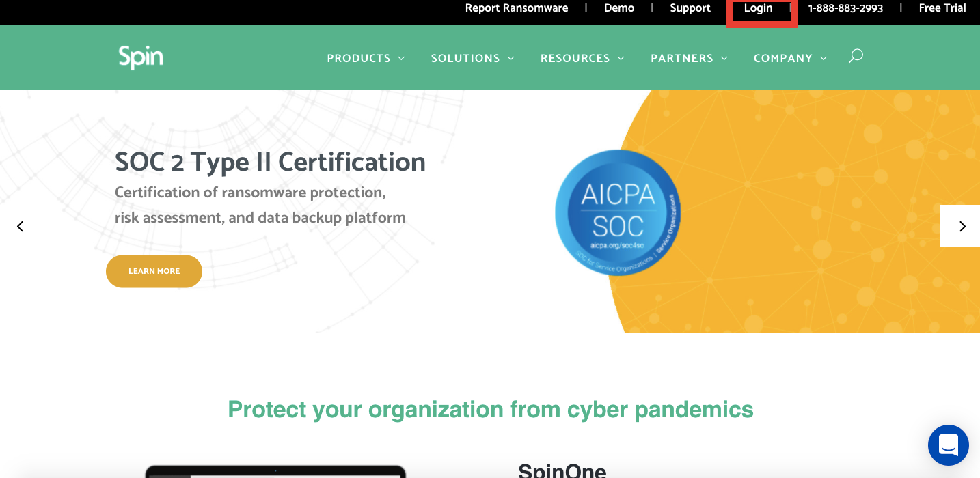The image size is (980, 478).
Task: Start a Free Trial
Action: (x=942, y=8)
